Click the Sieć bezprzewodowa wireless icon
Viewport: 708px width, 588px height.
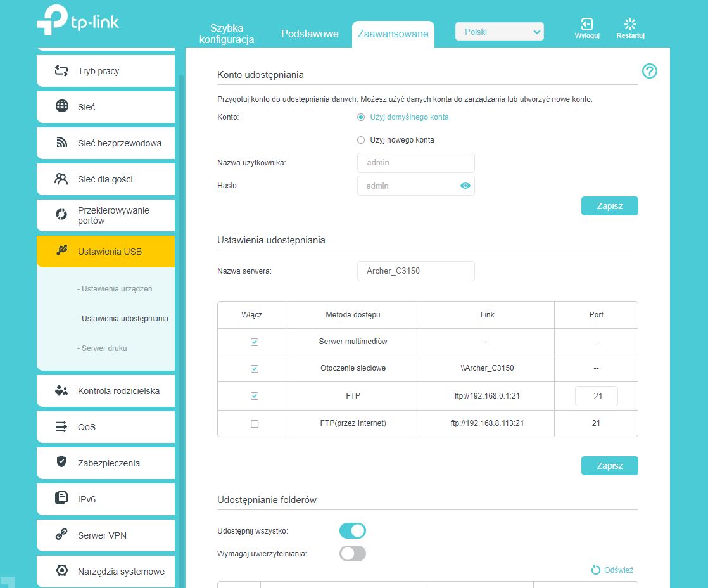point(62,143)
